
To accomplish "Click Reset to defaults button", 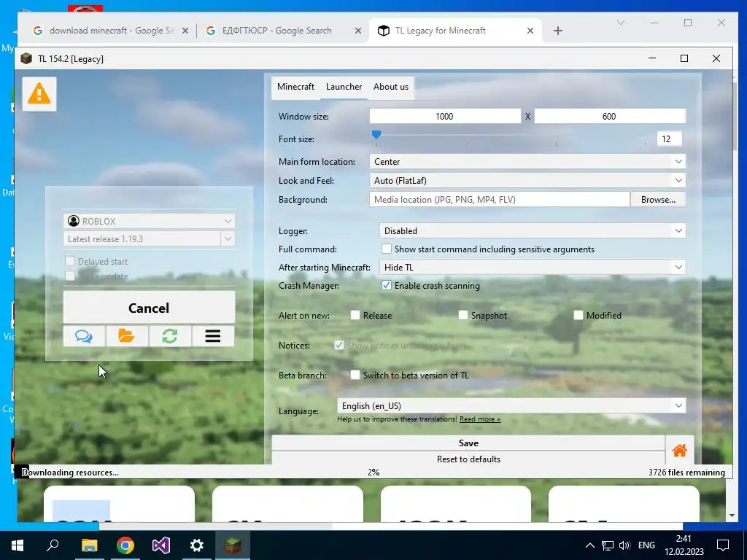I will pyautogui.click(x=468, y=459).
